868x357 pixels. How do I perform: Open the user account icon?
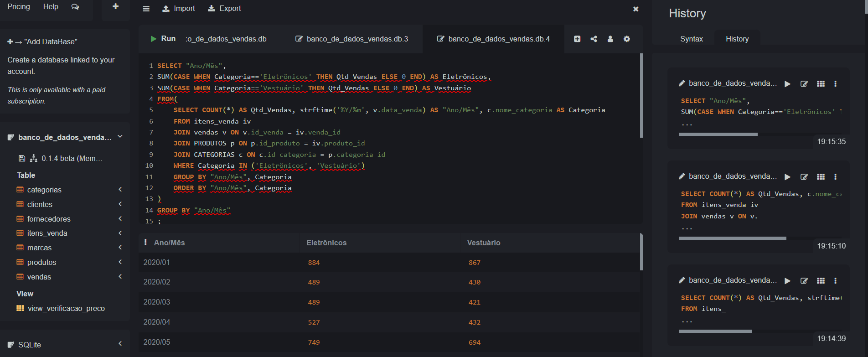pos(610,39)
